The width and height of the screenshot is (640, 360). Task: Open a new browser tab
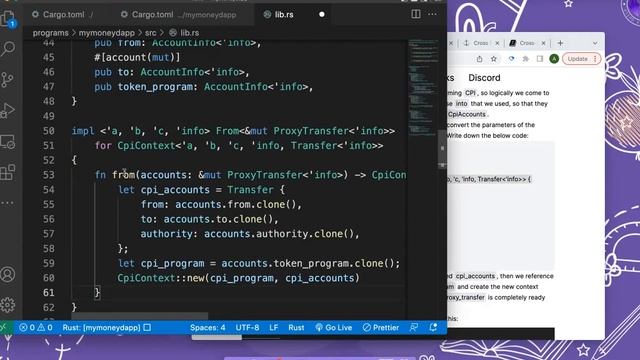tap(560, 43)
